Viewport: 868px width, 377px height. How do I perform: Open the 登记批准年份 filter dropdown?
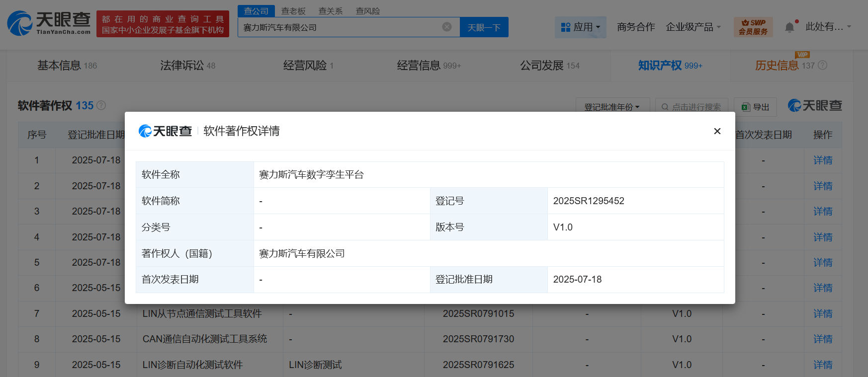click(x=612, y=107)
